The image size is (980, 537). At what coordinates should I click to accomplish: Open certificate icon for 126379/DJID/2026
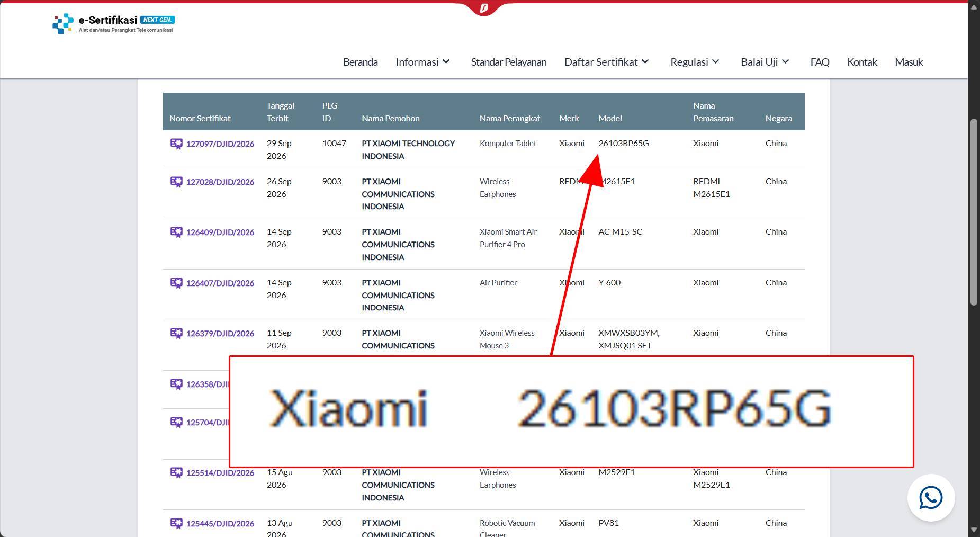(176, 333)
